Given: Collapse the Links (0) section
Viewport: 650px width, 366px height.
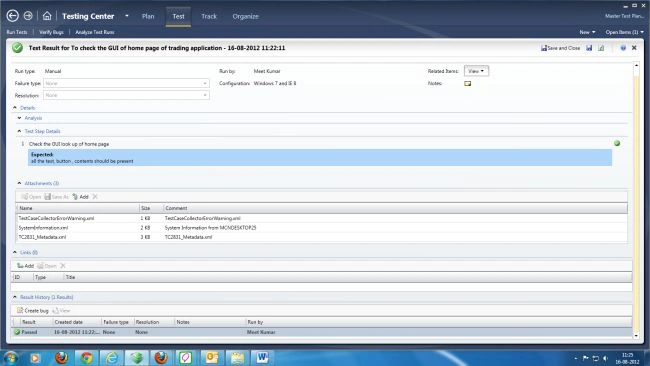Looking at the screenshot, I should [x=15, y=252].
